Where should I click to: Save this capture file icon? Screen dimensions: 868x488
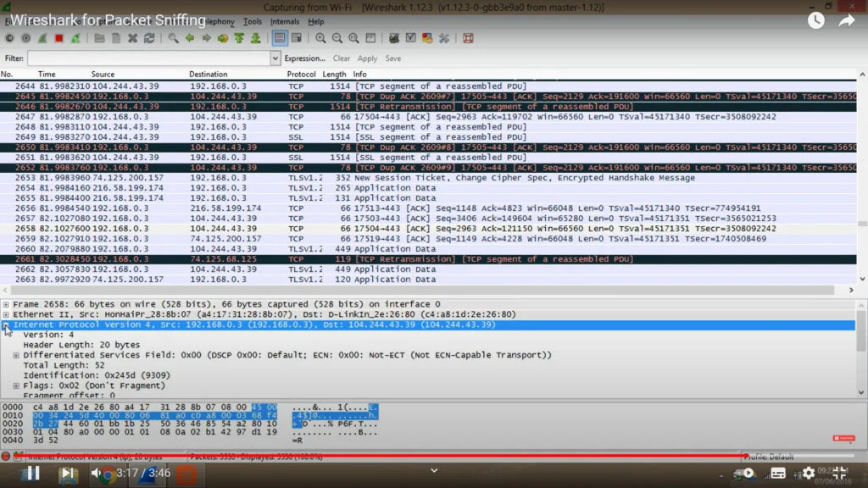tap(116, 38)
